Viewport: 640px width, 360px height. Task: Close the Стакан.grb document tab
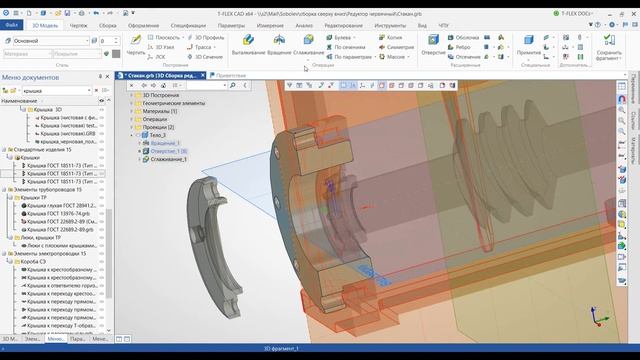click(203, 76)
